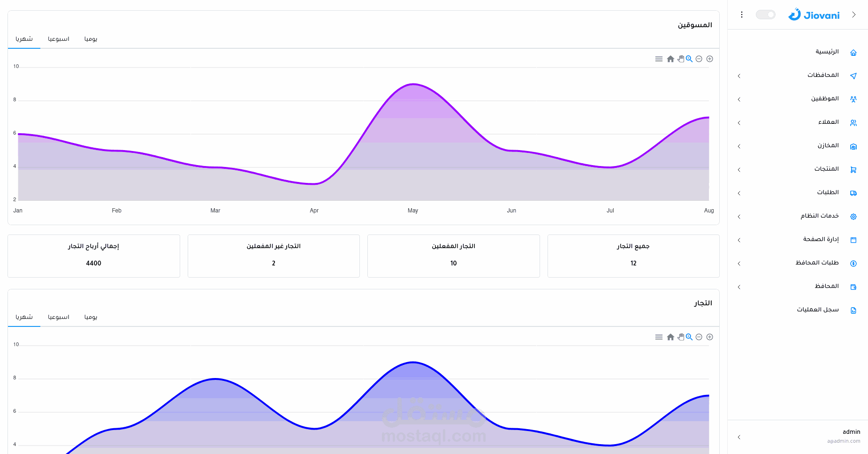The image size is (868, 454).
Task: Activate selection zoom tool in التجار chart
Action: (689, 337)
